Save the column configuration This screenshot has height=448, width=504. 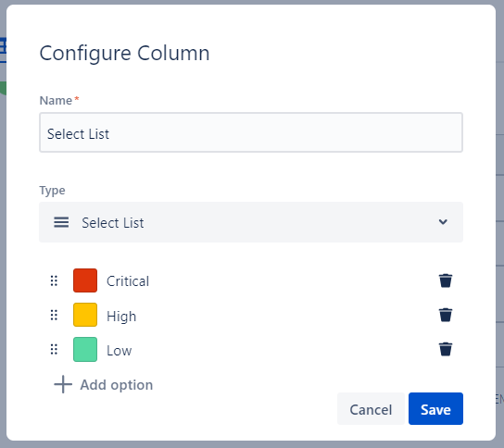[x=435, y=408]
